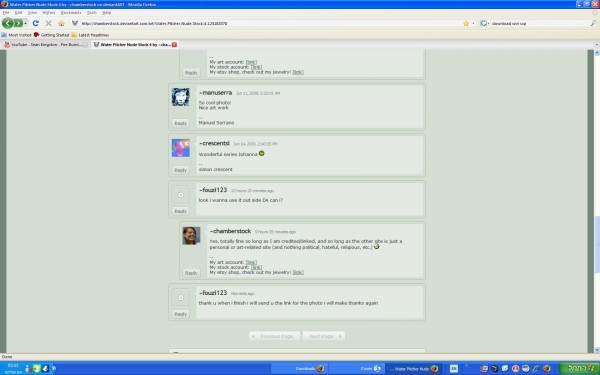Image resolution: width=600 pixels, height=375 pixels.
Task: Click the ~manuserra username link
Action: click(215, 93)
